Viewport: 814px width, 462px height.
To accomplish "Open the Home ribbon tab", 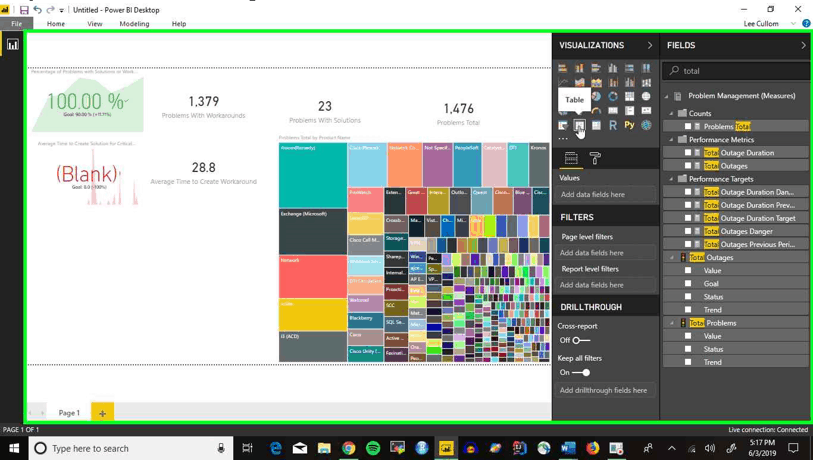I will [56, 24].
